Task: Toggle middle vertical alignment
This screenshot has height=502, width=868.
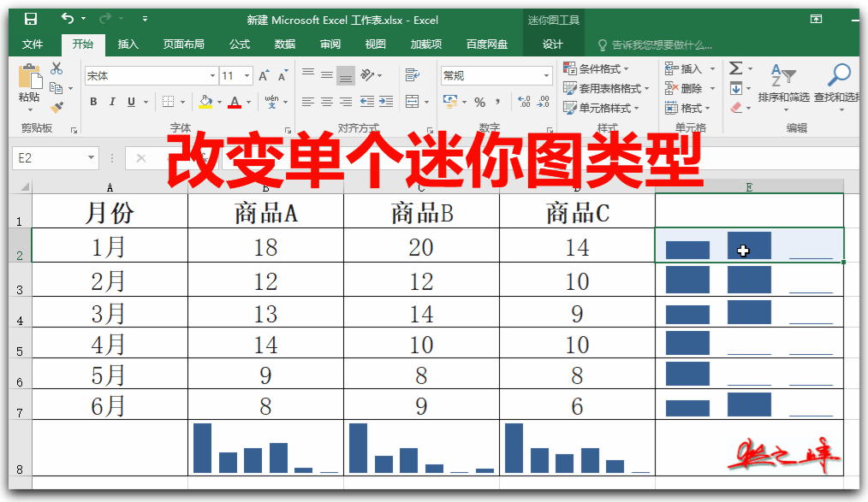Action: [327, 75]
